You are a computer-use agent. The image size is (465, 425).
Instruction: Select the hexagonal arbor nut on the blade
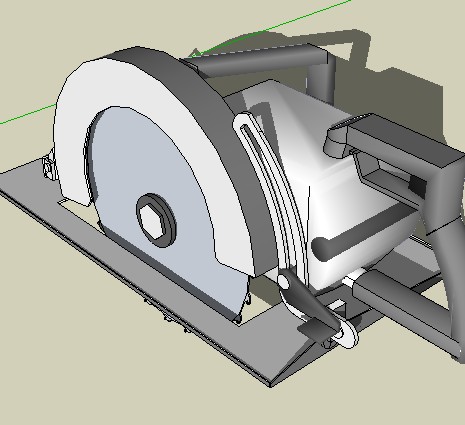[152, 221]
